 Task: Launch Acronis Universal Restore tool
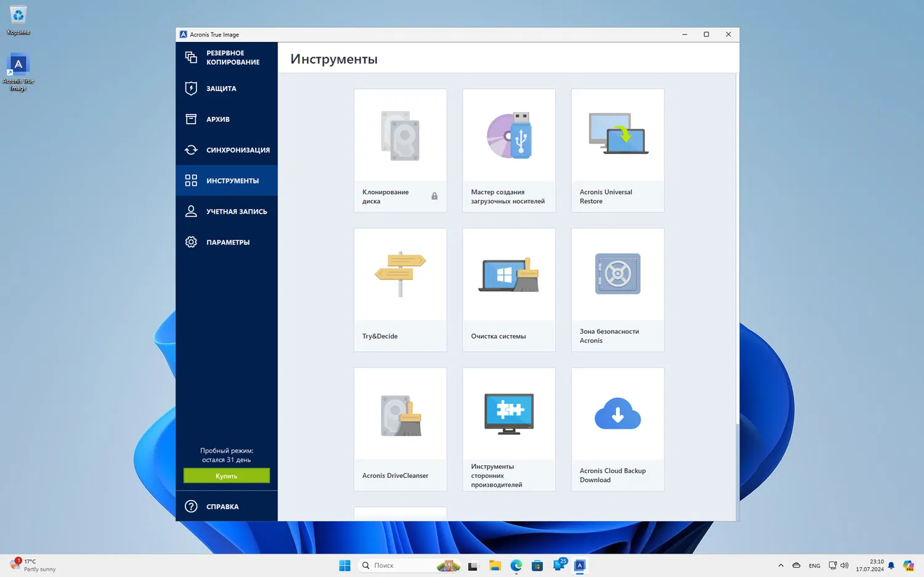coord(618,151)
